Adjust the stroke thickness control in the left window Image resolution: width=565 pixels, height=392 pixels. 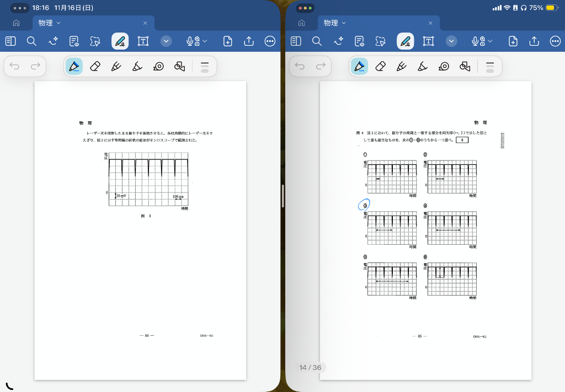204,66
